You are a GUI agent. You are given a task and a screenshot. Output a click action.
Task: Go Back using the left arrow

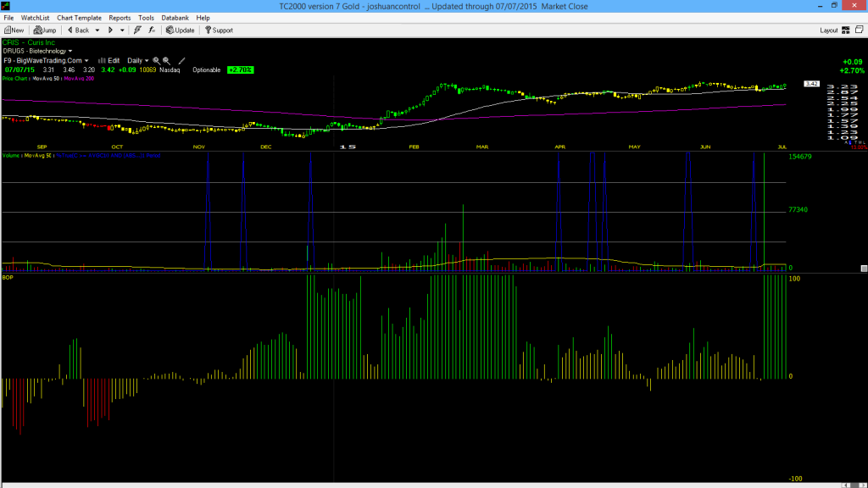(78, 30)
